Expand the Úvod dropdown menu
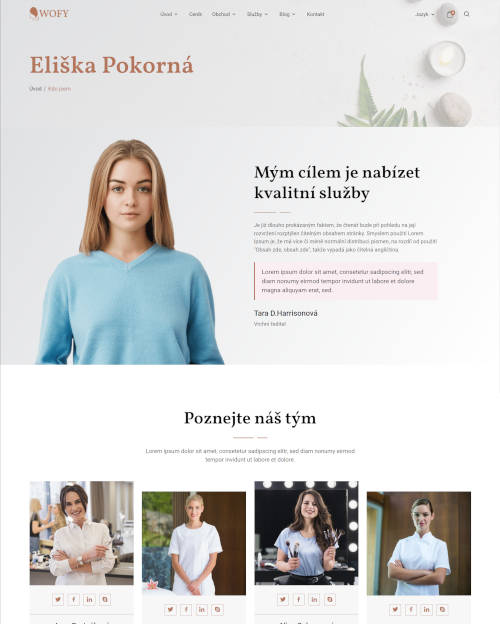This screenshot has height=624, width=500. (x=169, y=14)
